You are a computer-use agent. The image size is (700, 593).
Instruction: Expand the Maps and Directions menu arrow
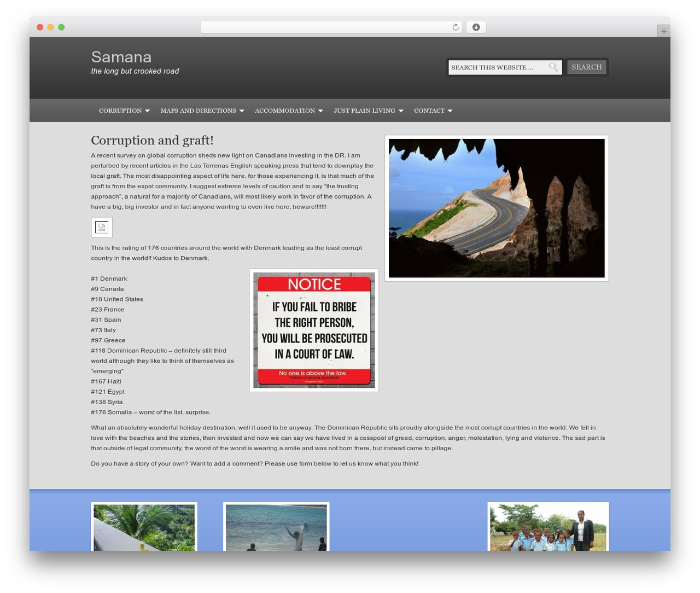point(242,111)
